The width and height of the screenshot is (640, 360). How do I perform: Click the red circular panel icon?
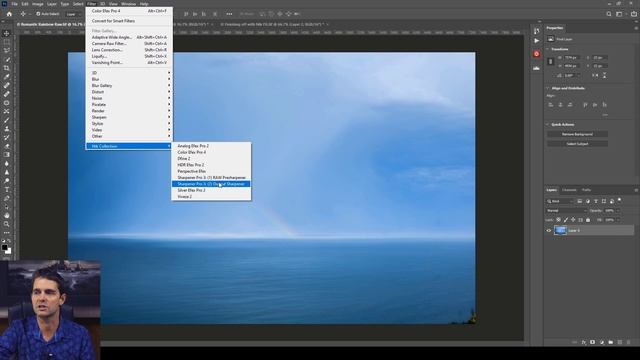tap(536, 54)
